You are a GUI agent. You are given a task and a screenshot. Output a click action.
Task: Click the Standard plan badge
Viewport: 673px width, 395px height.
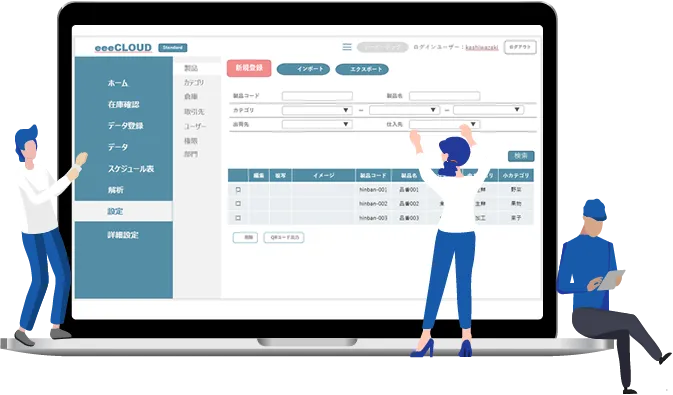pos(173,48)
